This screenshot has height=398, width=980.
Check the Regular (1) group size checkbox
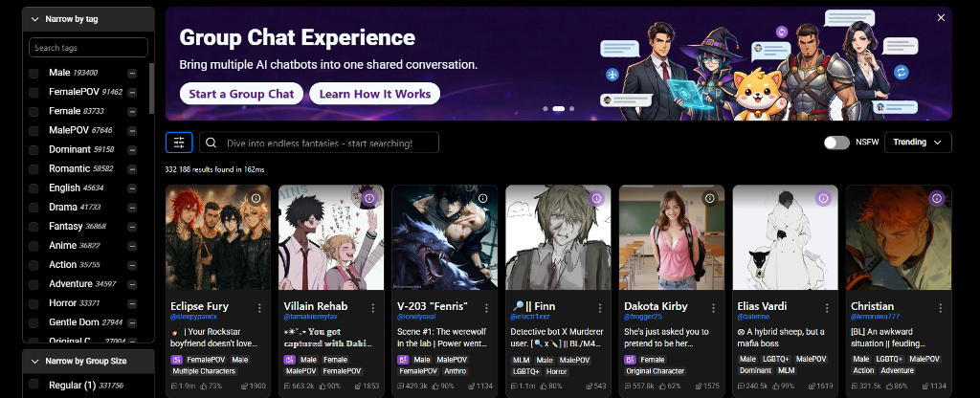pyautogui.click(x=33, y=385)
